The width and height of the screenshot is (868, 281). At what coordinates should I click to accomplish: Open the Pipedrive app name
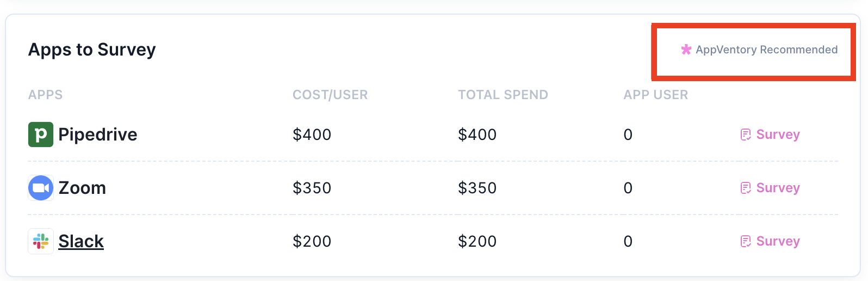[98, 135]
